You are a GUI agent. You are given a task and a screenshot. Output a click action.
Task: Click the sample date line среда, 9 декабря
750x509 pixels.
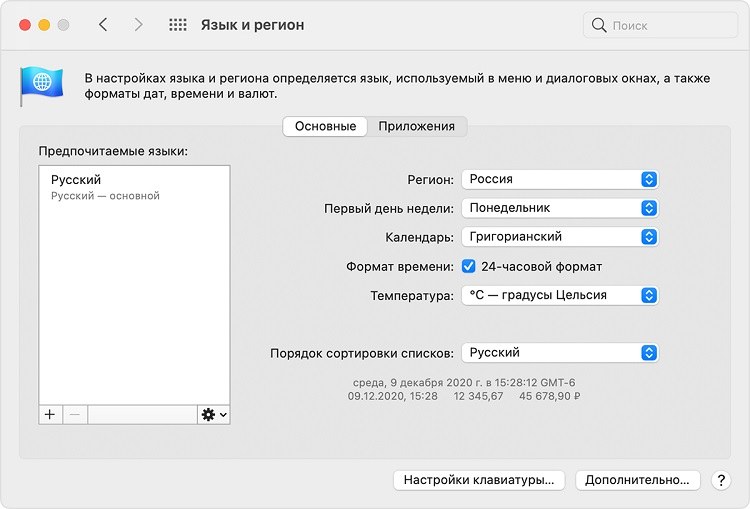point(464,383)
